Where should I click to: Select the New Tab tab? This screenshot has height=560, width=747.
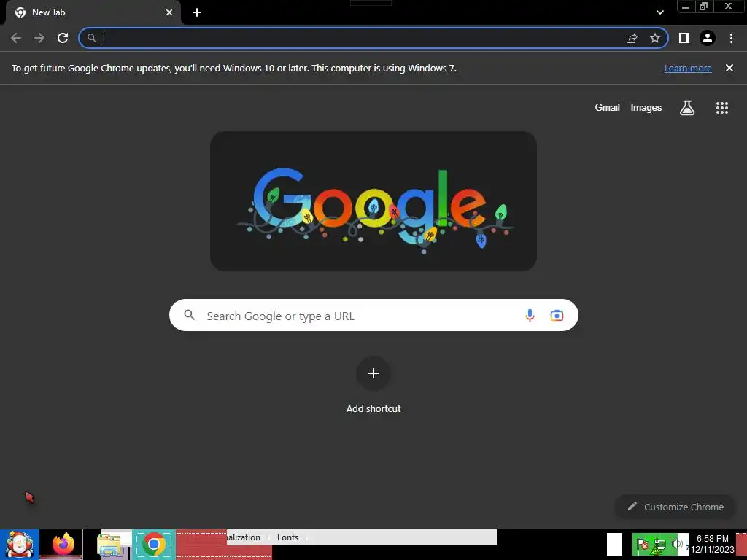[93, 12]
